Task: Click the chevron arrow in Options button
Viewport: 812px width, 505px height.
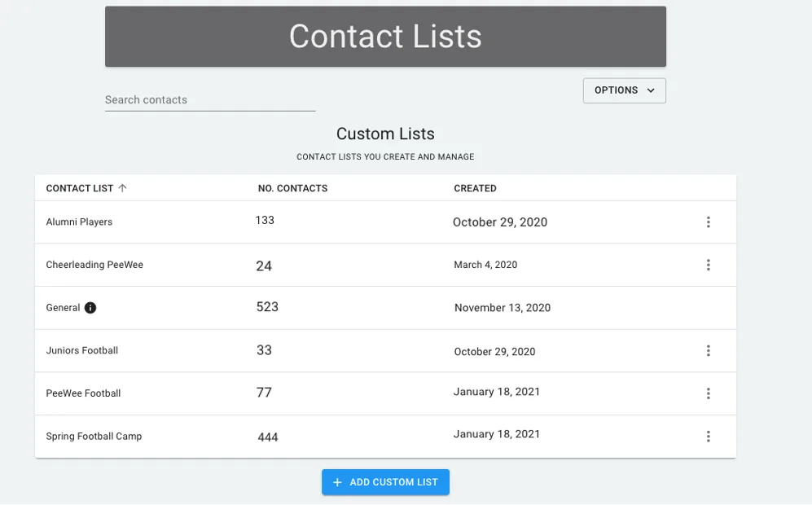Action: pyautogui.click(x=651, y=90)
